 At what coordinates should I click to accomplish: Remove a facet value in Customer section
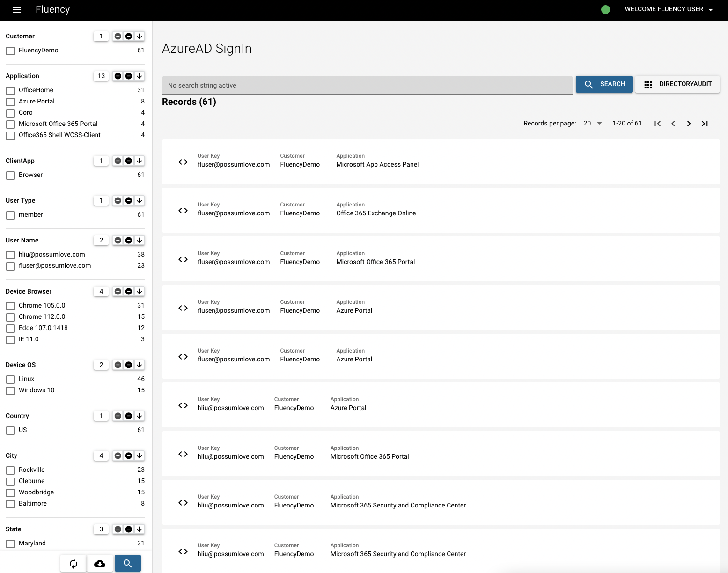coord(128,36)
